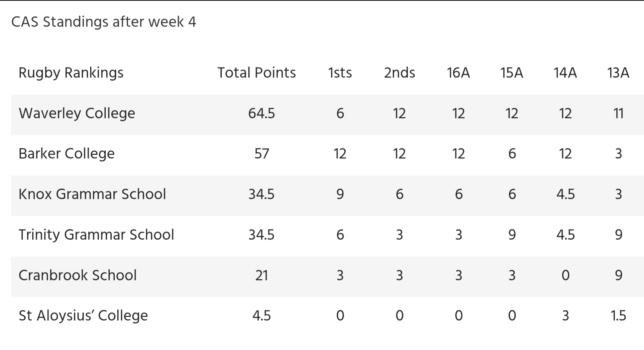Select Waverley College's 13A score of 11
644x350 pixels.
pos(618,113)
